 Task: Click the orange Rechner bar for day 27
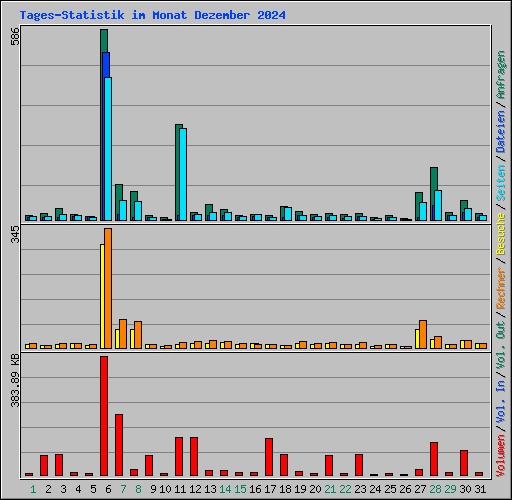423,335
